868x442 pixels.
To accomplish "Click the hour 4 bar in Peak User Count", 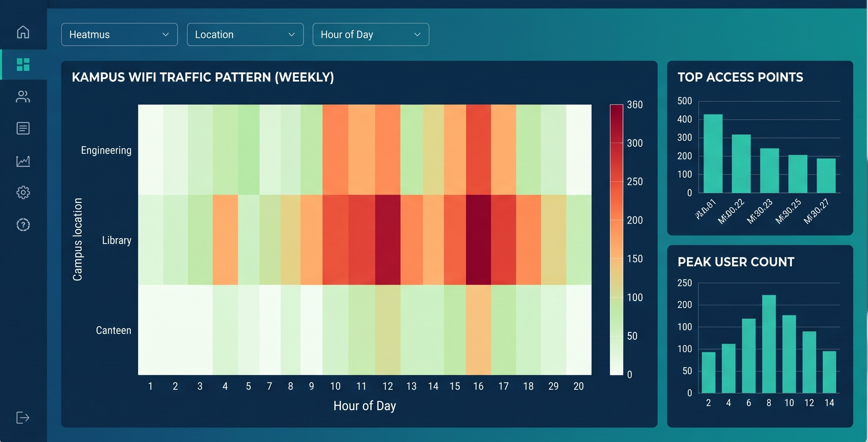I will 729,368.
